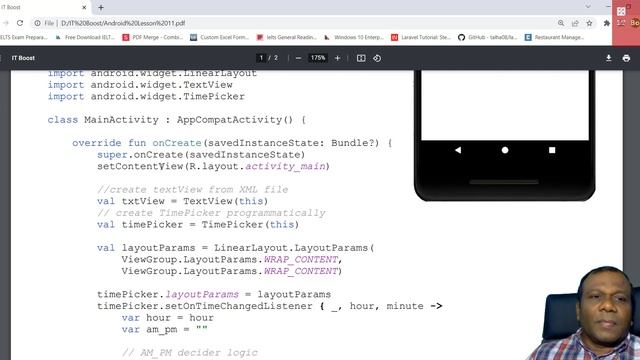This screenshot has width=640, height=360.
Task: Open the tab search chevron in the title bar
Action: click(588, 7)
